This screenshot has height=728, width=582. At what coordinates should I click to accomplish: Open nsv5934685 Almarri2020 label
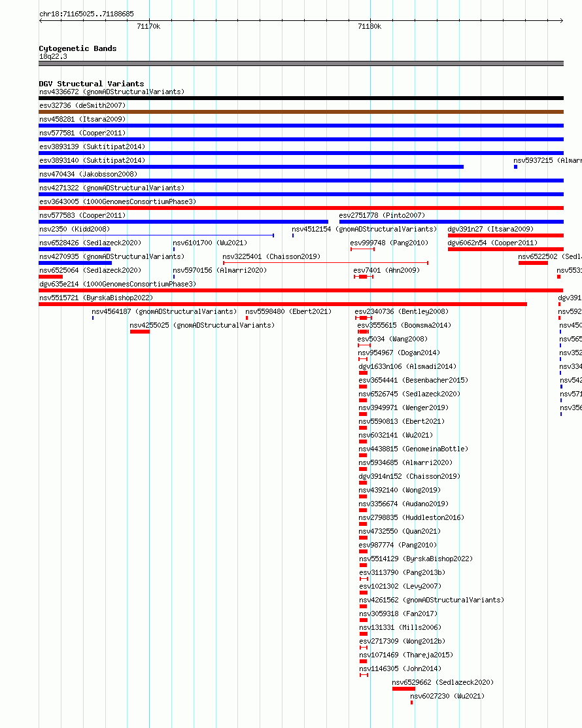(x=405, y=462)
